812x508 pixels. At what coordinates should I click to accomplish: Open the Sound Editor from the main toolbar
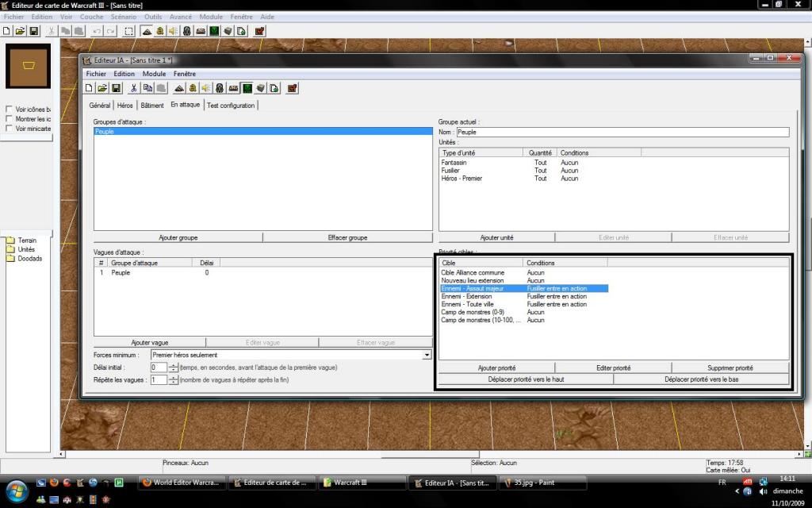tap(174, 31)
